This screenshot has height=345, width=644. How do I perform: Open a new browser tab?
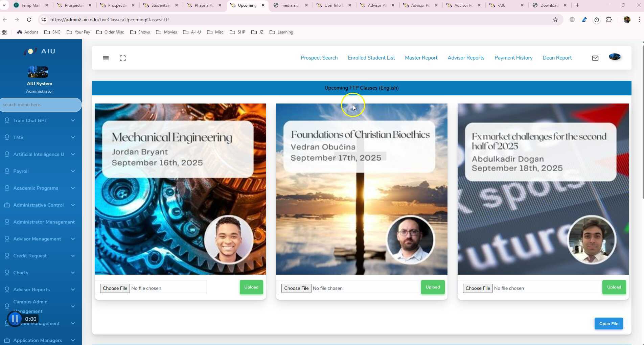[577, 5]
